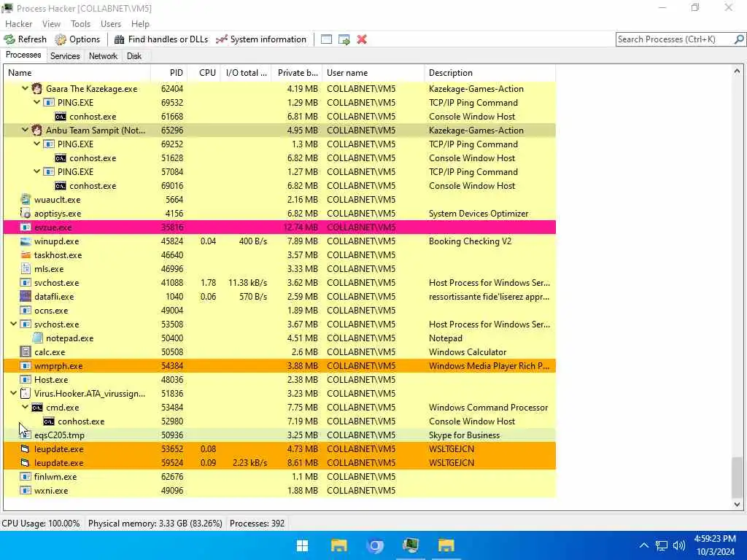Click conhost.exe icon with PID 61668

pos(61,117)
